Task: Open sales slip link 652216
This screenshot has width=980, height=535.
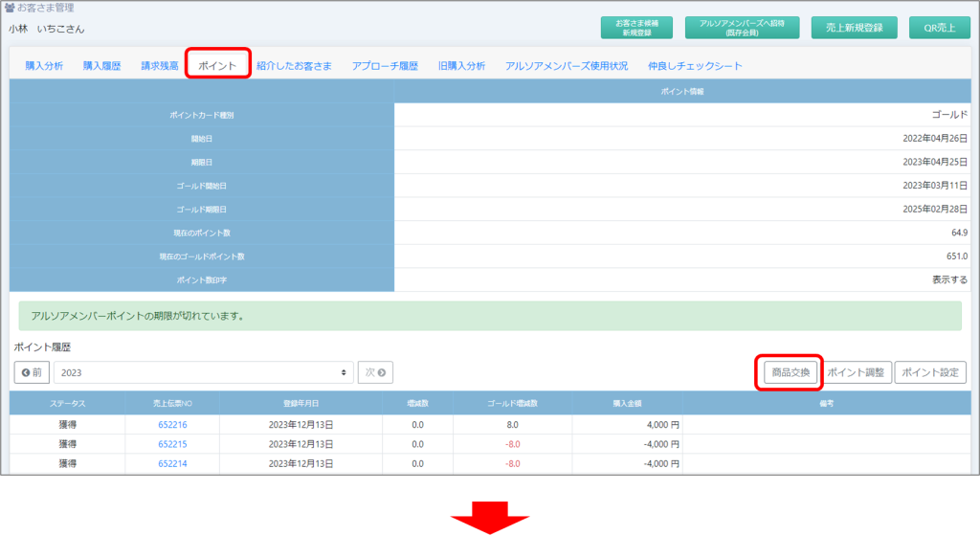Action: coord(172,424)
